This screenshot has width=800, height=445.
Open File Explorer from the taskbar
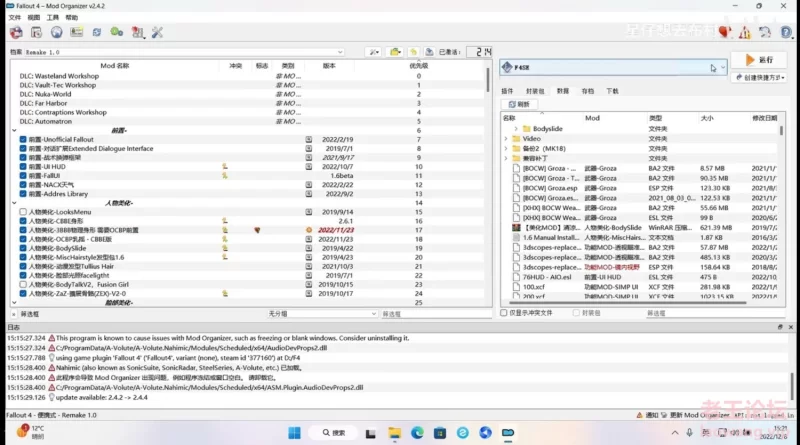point(394,433)
